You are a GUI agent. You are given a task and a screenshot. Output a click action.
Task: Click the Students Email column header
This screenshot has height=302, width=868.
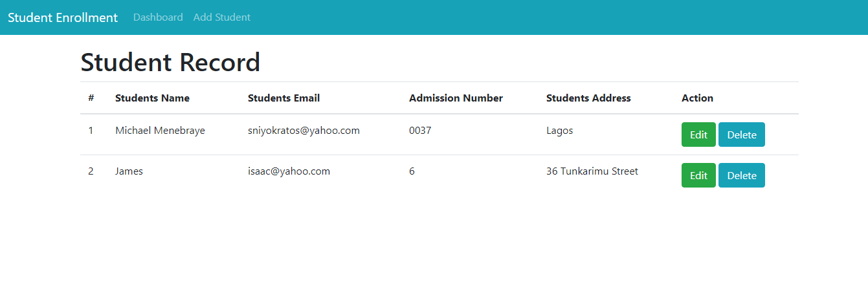(x=284, y=98)
